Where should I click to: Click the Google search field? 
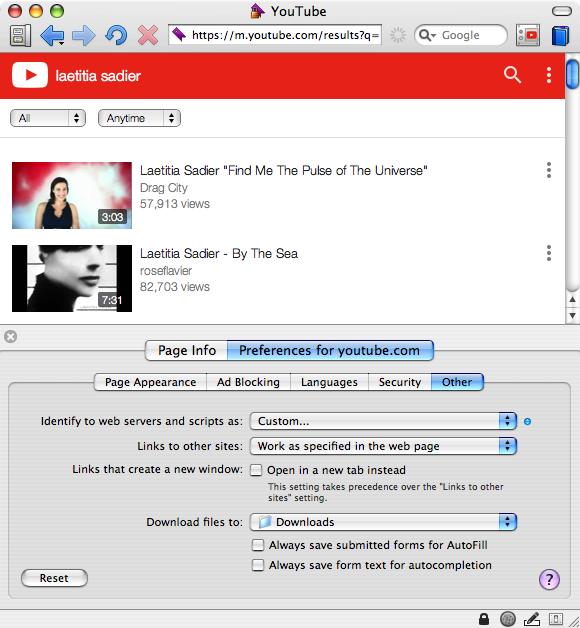click(461, 35)
